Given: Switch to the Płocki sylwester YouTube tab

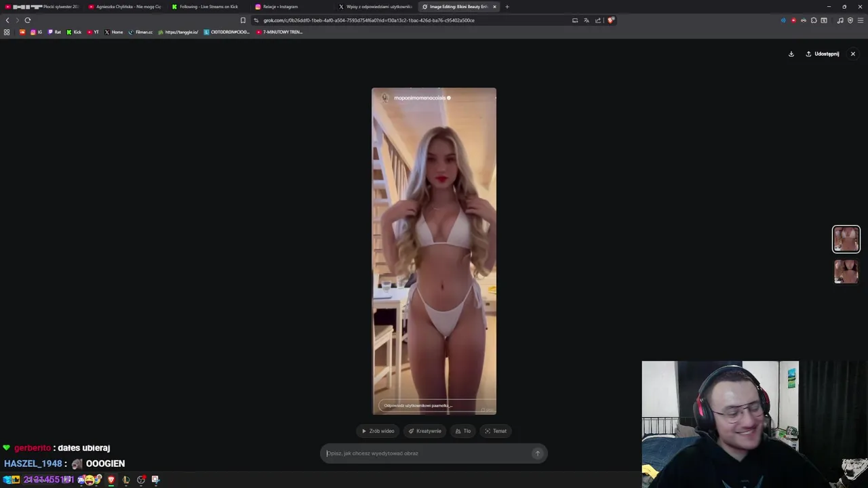Looking at the screenshot, I should pyautogui.click(x=42, y=7).
